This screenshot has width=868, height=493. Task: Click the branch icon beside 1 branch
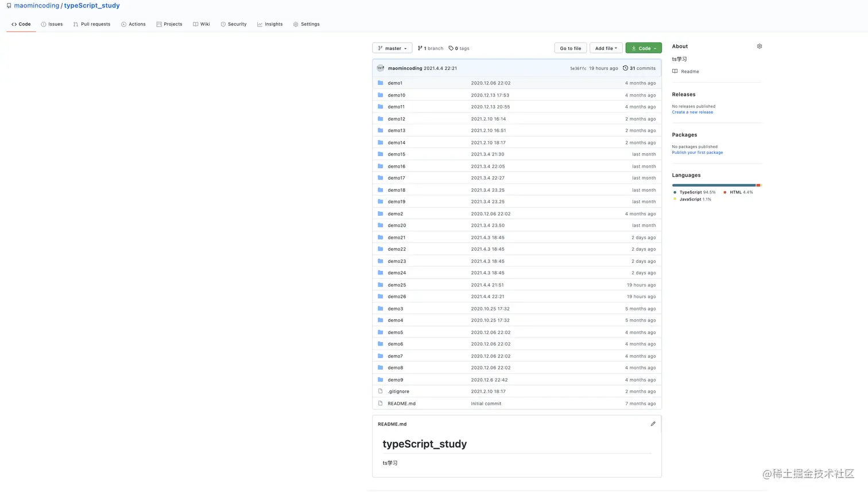tap(420, 48)
